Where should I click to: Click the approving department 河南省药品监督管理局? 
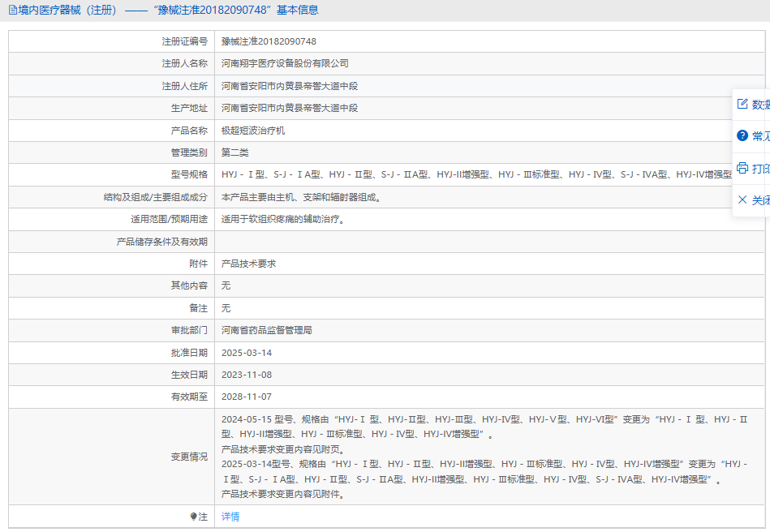click(x=267, y=330)
